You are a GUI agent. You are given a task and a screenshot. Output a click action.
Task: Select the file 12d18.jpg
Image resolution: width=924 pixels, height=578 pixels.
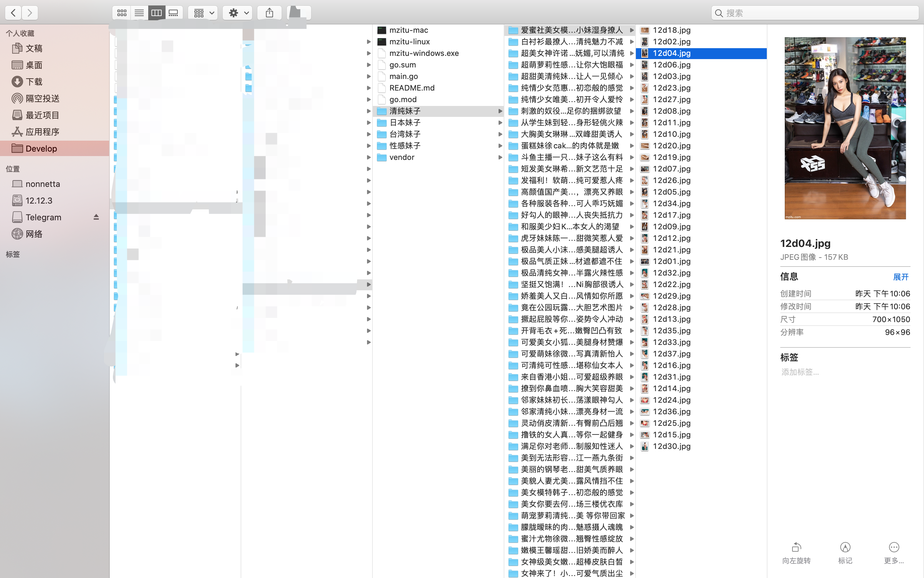(x=701, y=30)
